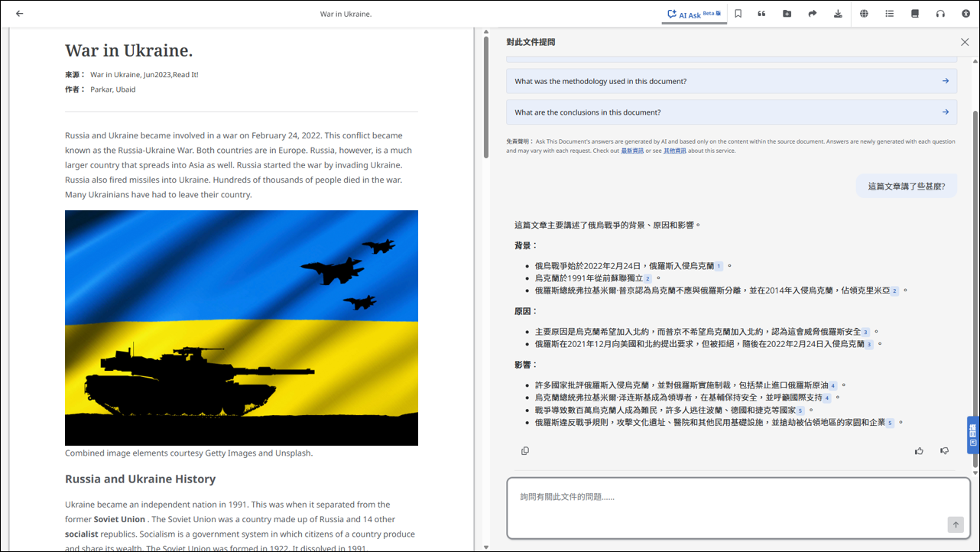Screen dimensions: 980x552
Task: Open the 最新資訊 link
Action: (x=631, y=151)
